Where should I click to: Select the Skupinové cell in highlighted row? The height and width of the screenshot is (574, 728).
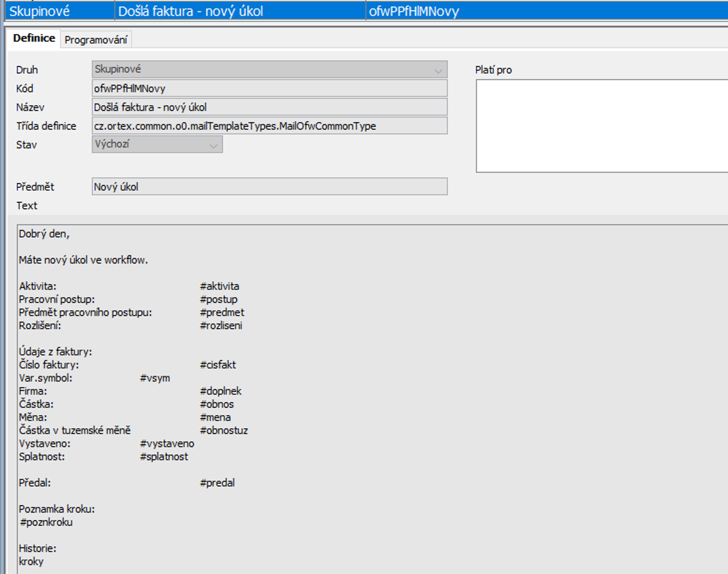tap(59, 11)
